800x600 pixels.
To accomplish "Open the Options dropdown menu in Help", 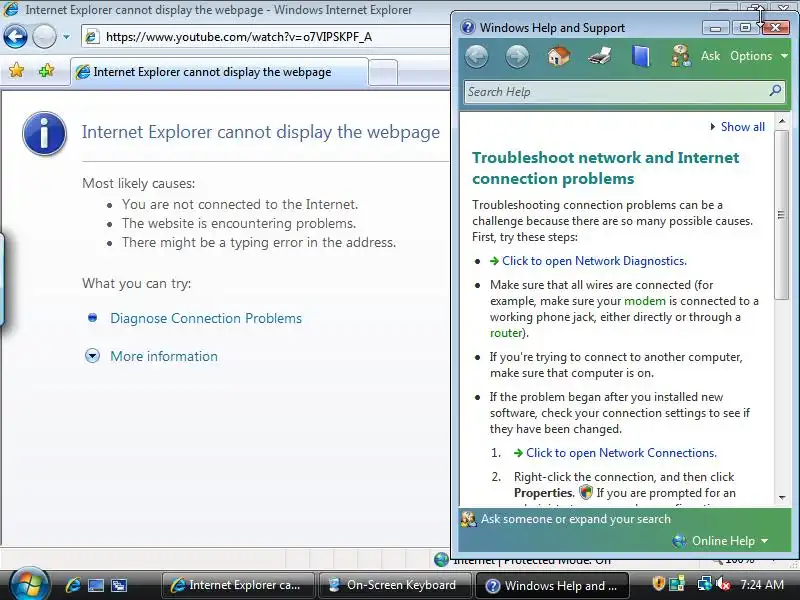I will 759,56.
